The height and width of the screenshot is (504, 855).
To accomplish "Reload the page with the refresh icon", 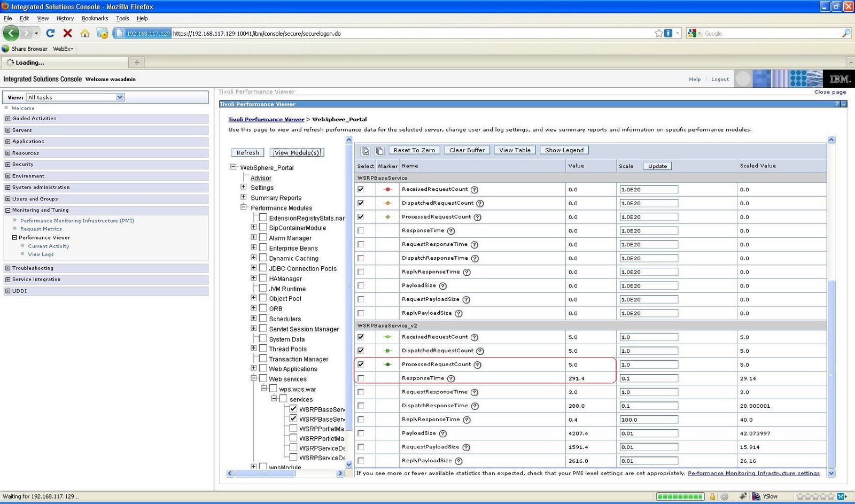I will 50,33.
